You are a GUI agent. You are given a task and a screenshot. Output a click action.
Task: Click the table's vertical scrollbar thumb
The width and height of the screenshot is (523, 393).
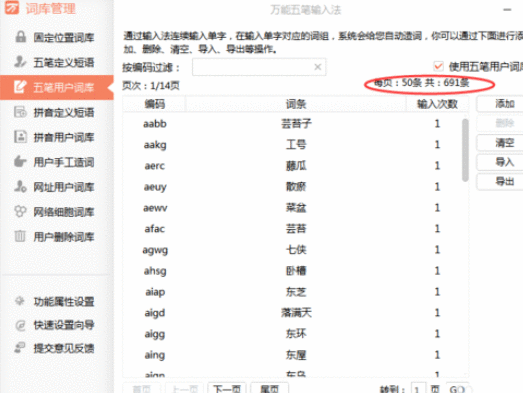click(465, 150)
